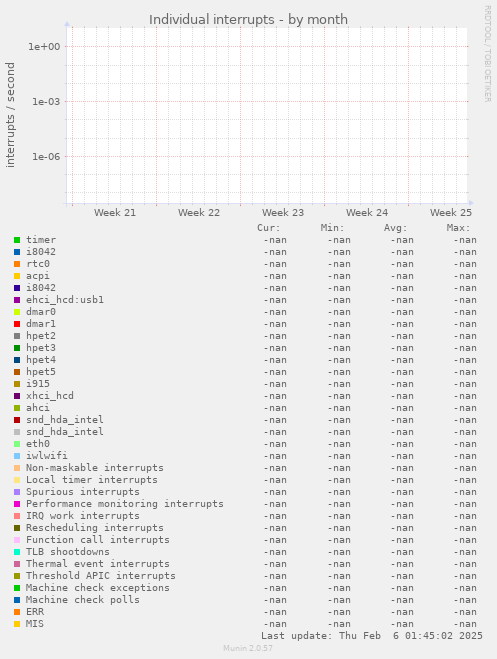Click the Week 21 axis label
The width and height of the screenshot is (497, 659).
click(115, 213)
